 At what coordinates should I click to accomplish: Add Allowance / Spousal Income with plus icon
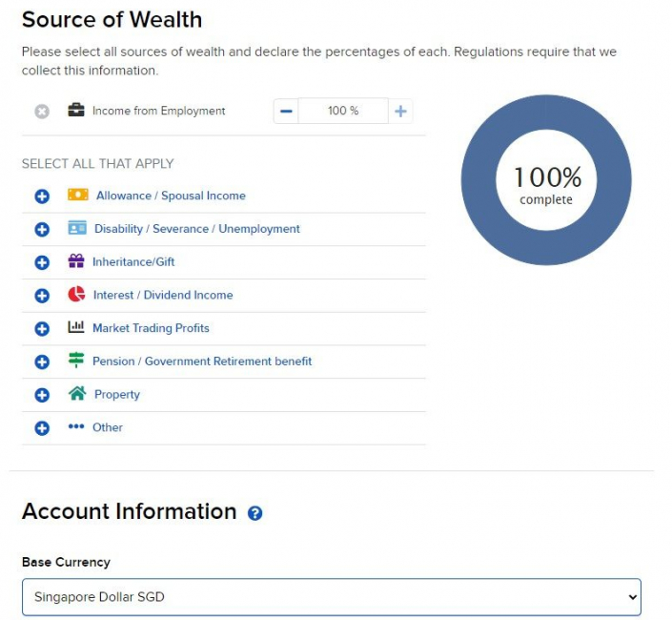[42, 196]
